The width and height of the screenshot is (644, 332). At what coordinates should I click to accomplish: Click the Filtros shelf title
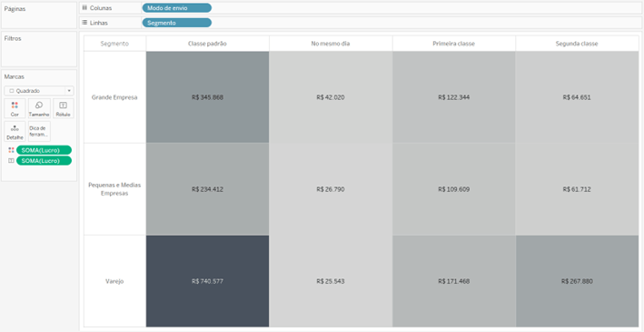point(13,38)
